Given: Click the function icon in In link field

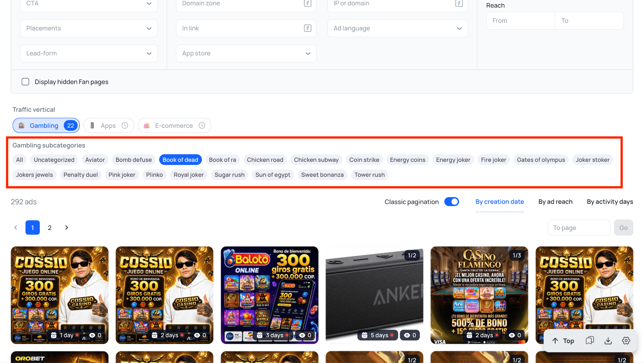Looking at the screenshot, I should click(308, 28).
